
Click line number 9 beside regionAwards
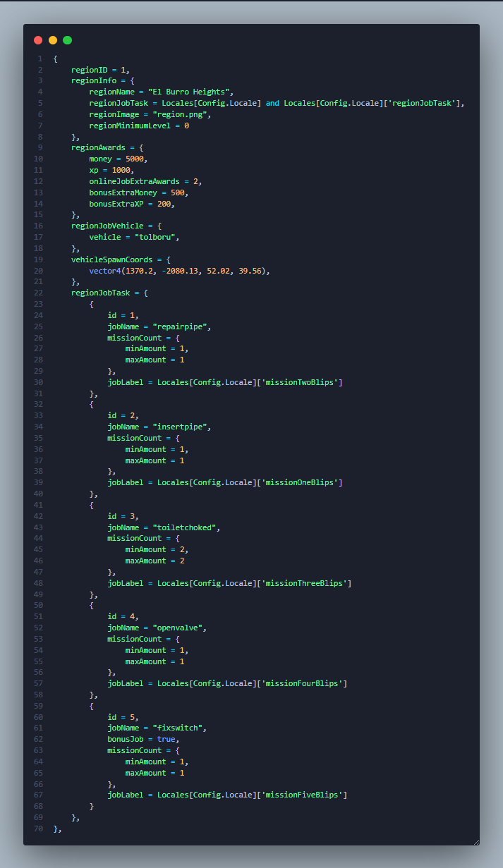40,147
